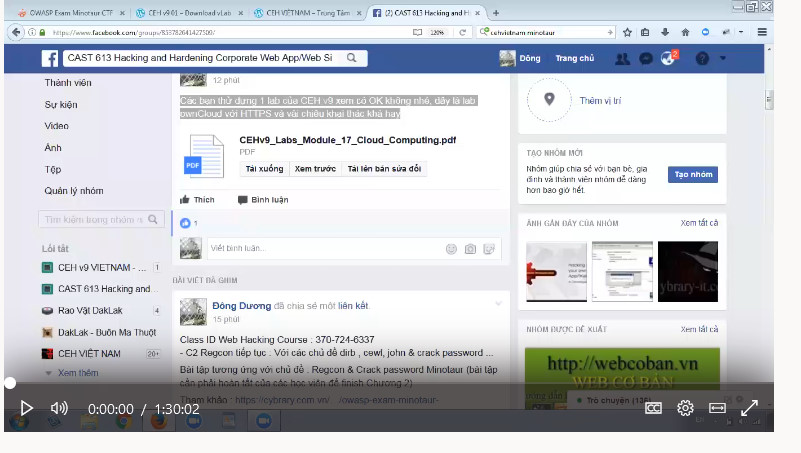Click Xem trước to preview PDF

point(315,169)
